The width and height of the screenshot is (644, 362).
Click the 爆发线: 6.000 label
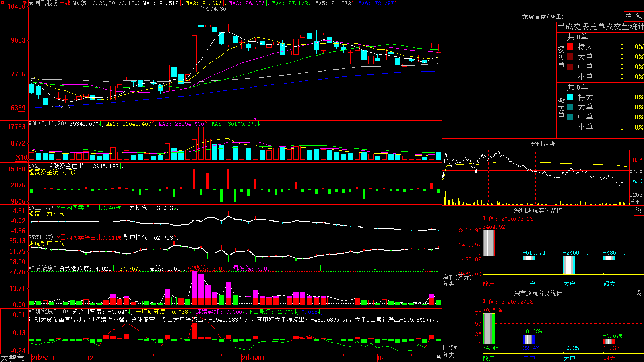(254, 269)
